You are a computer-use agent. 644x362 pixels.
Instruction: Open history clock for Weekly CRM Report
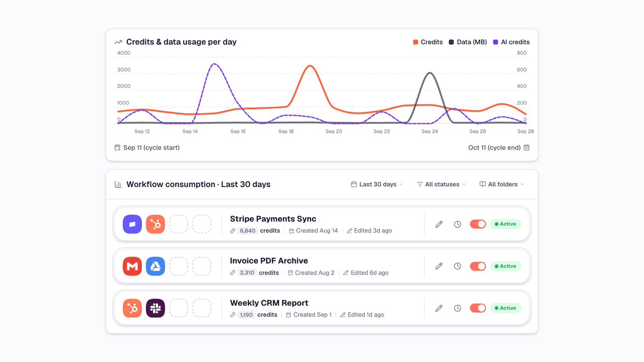457,308
